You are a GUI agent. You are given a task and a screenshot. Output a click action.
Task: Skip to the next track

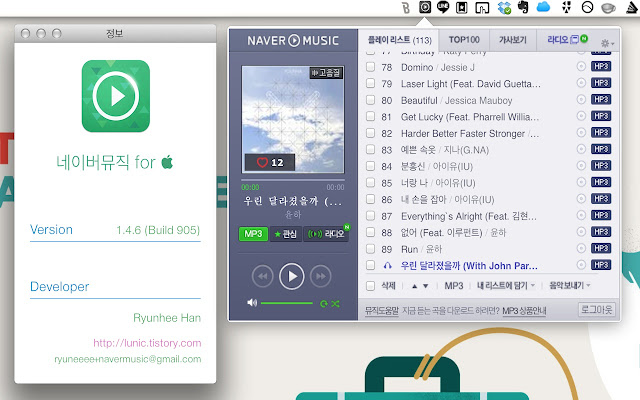pyautogui.click(x=320, y=276)
